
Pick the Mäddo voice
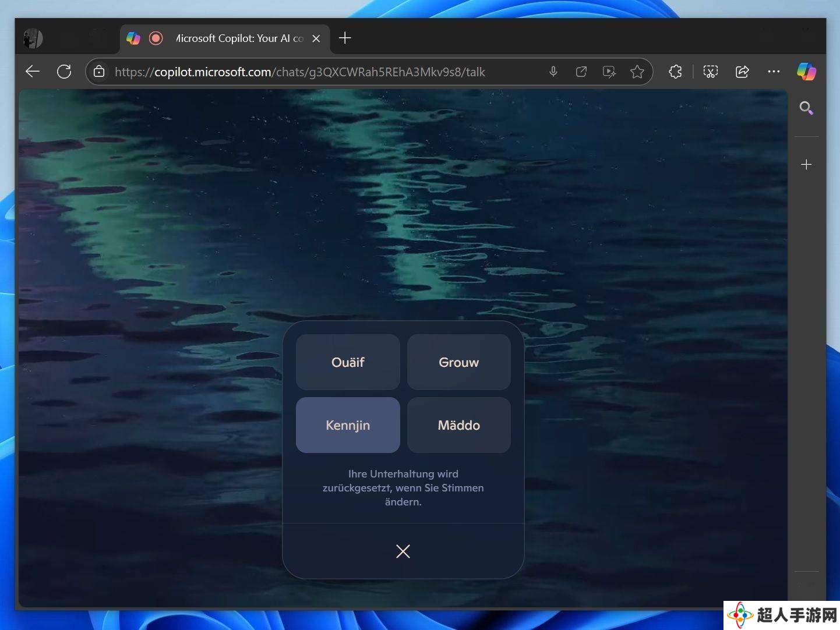pyautogui.click(x=459, y=425)
